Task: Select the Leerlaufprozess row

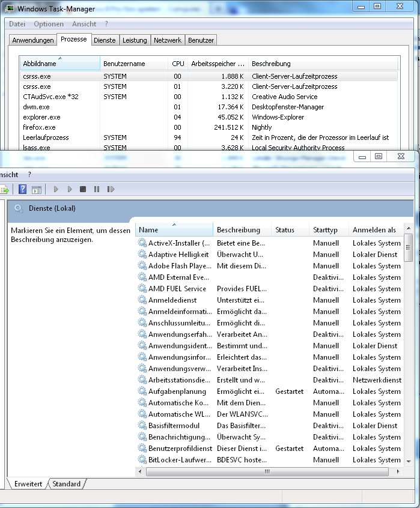Action: (x=208, y=138)
